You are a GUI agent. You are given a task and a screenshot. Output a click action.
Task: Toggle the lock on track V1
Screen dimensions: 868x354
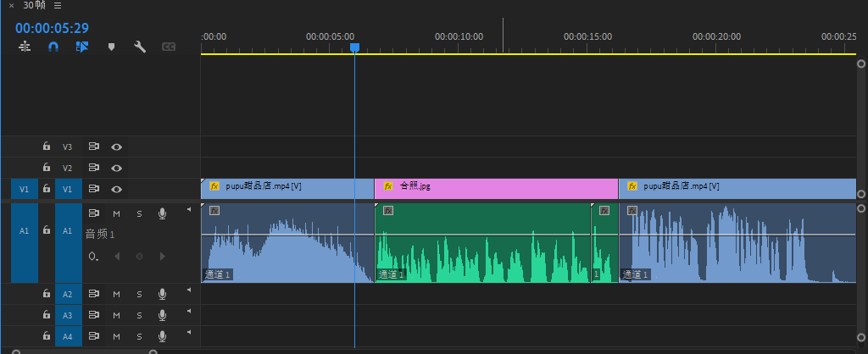[47, 189]
